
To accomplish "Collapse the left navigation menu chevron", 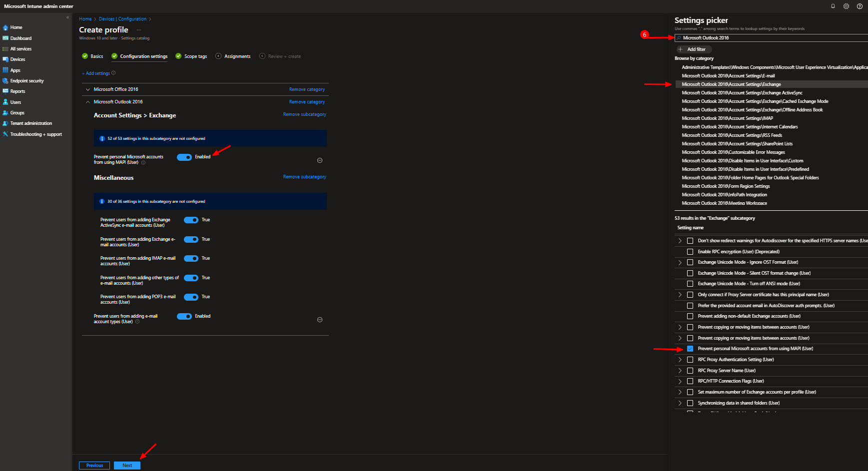I will (67, 17).
